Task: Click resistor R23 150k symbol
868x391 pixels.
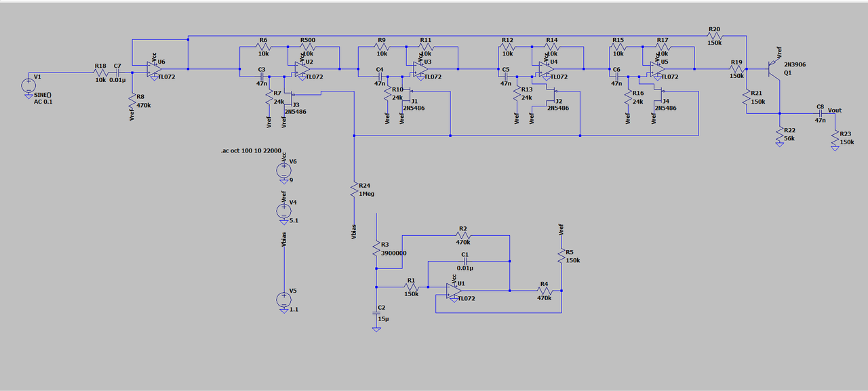Action: click(x=835, y=138)
